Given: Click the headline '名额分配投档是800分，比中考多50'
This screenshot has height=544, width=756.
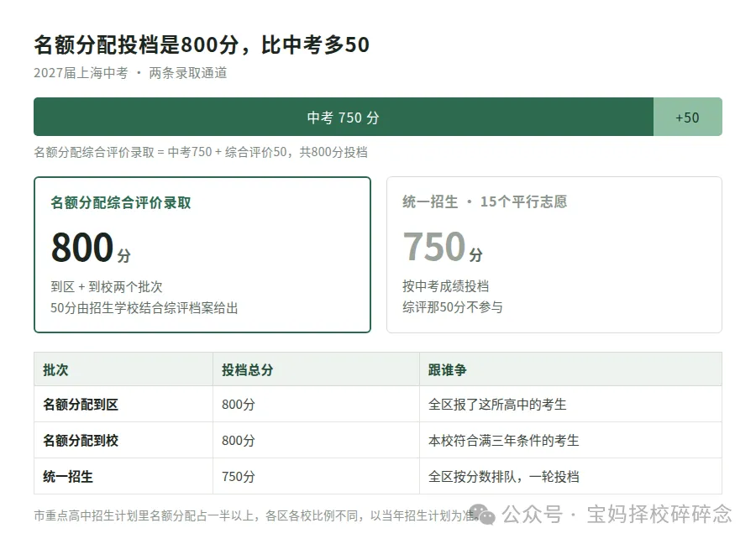Looking at the screenshot, I should 202,44.
